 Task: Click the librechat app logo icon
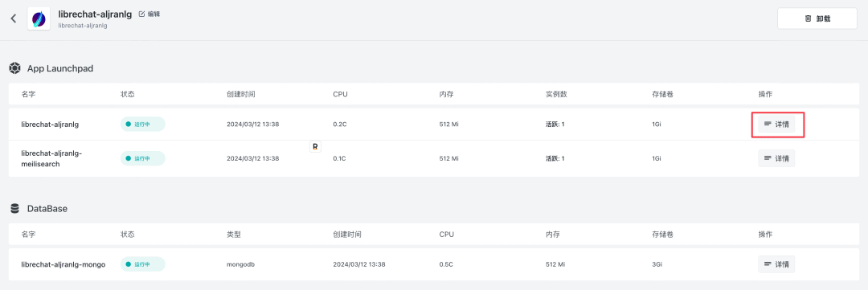(x=39, y=18)
